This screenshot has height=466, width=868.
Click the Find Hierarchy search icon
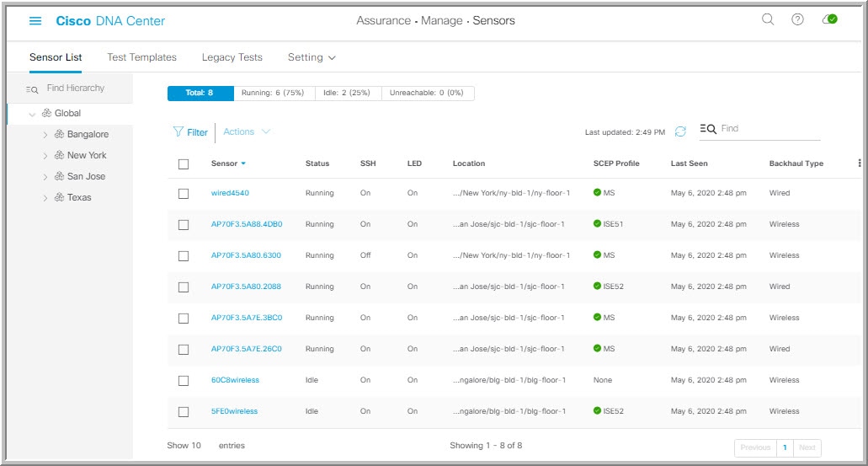pos(32,88)
